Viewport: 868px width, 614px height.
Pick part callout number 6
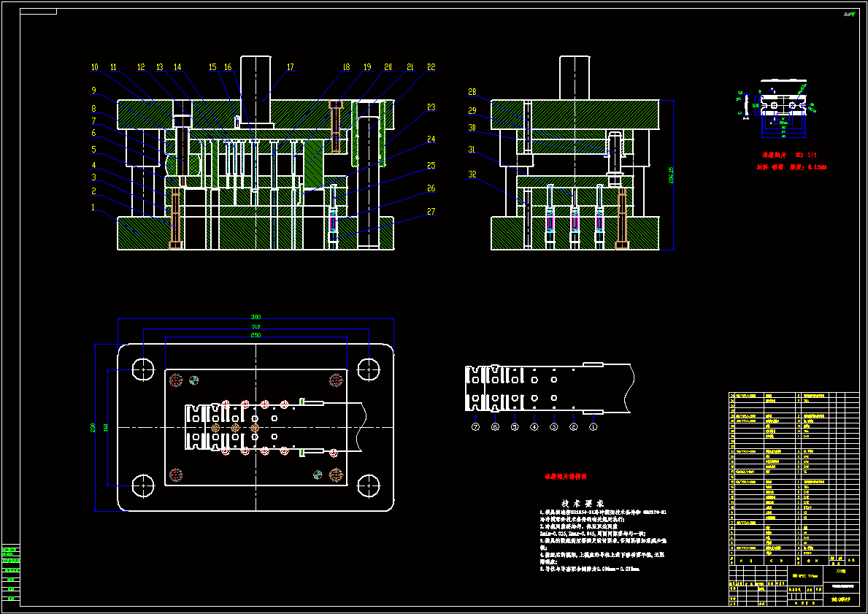pos(93,133)
